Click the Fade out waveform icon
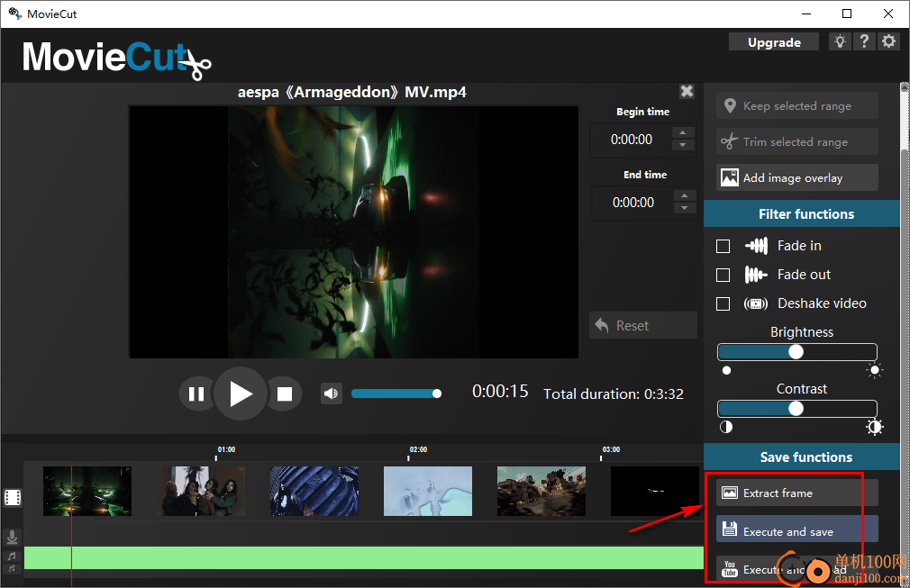 [756, 275]
